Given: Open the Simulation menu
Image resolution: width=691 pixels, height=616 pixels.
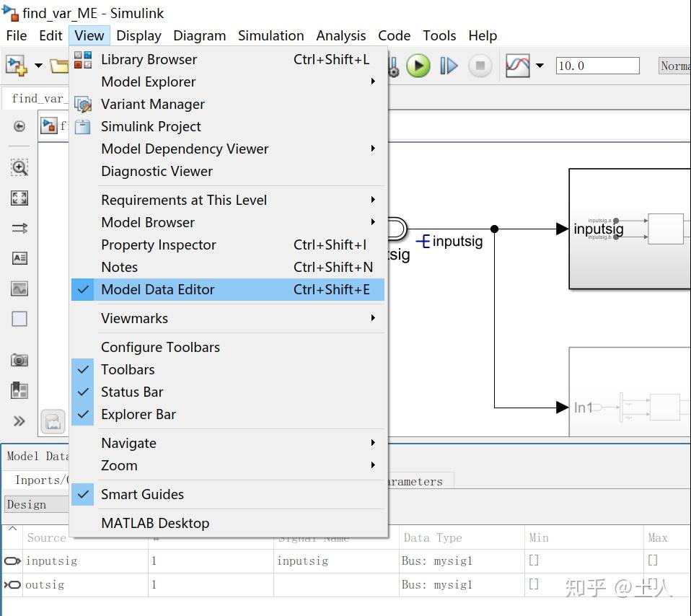Looking at the screenshot, I should click(x=271, y=35).
